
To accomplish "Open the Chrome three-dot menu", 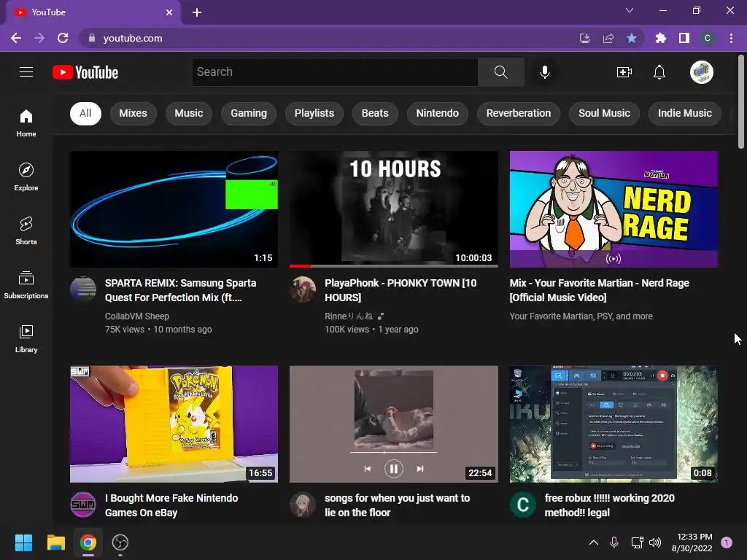I will [x=731, y=38].
